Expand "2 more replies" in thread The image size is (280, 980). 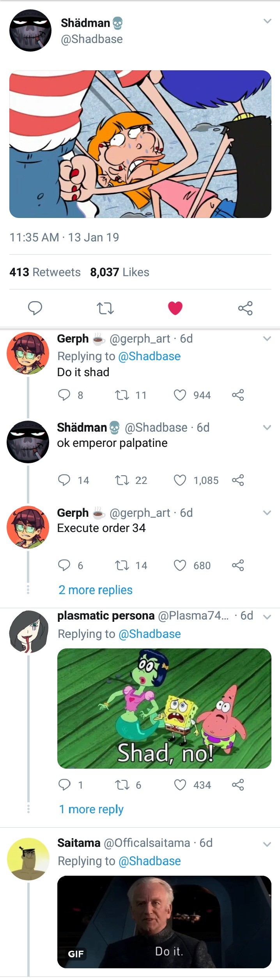tap(96, 590)
